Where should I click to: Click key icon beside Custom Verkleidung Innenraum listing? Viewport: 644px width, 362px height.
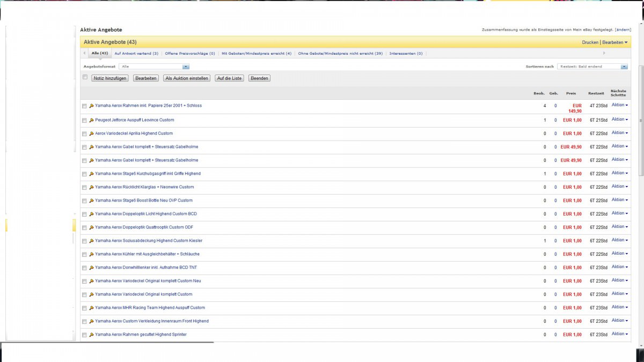91,321
